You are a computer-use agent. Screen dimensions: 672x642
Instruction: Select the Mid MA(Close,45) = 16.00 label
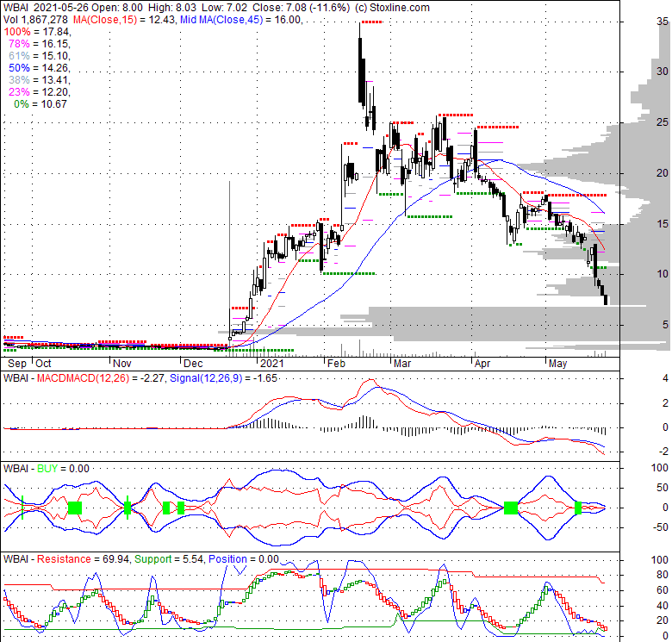[241, 19]
